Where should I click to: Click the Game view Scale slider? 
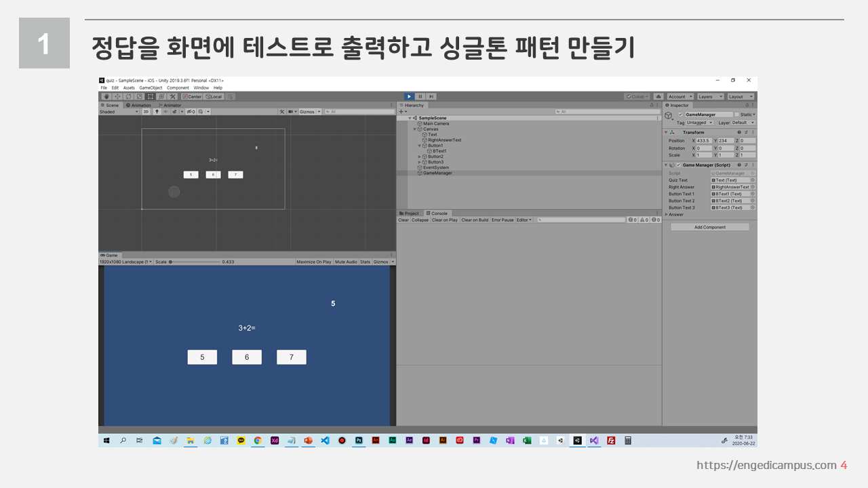pyautogui.click(x=195, y=262)
